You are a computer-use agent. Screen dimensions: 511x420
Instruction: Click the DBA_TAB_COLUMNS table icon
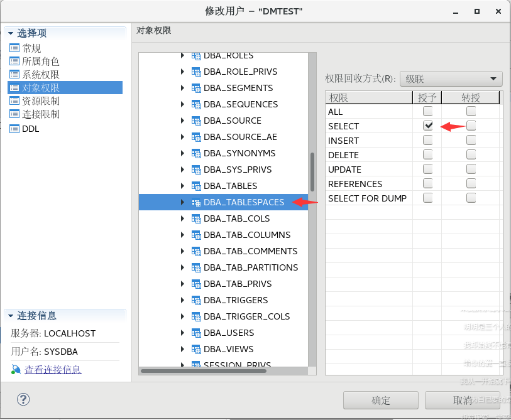[196, 235]
